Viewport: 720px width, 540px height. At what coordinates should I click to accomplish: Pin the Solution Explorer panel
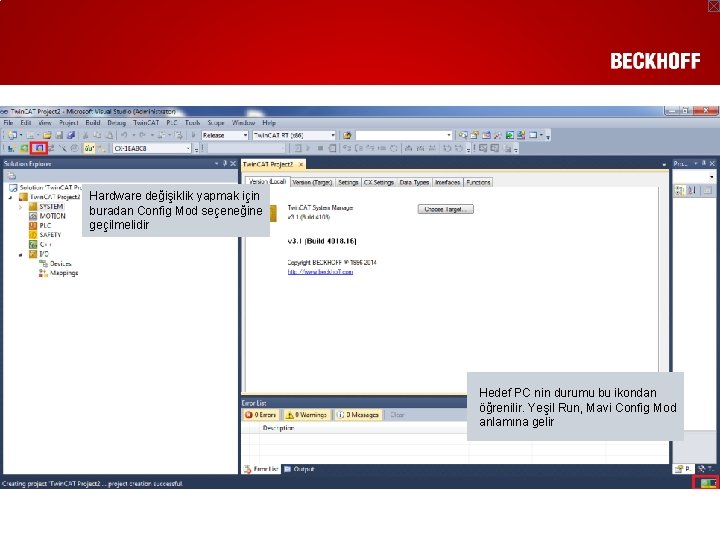[225, 163]
